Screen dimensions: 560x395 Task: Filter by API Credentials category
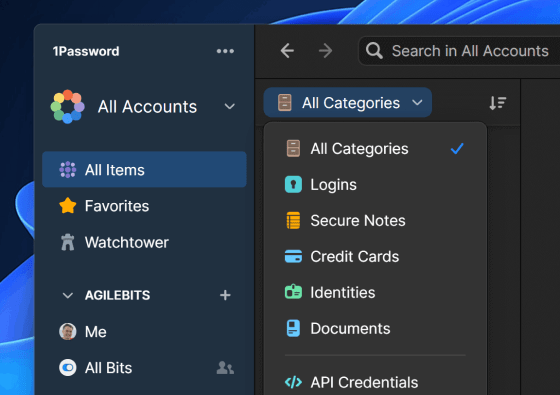coord(375,382)
